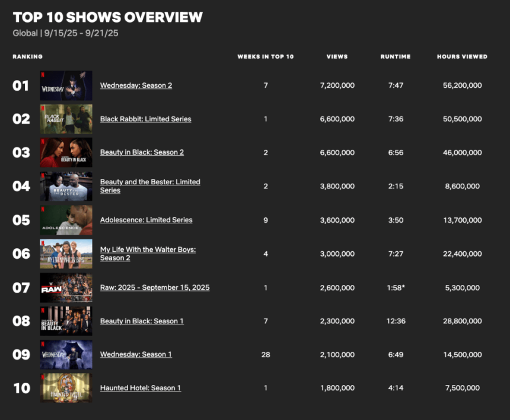510x420 pixels.
Task: Click the 7,200,000 views value
Action: click(x=337, y=85)
